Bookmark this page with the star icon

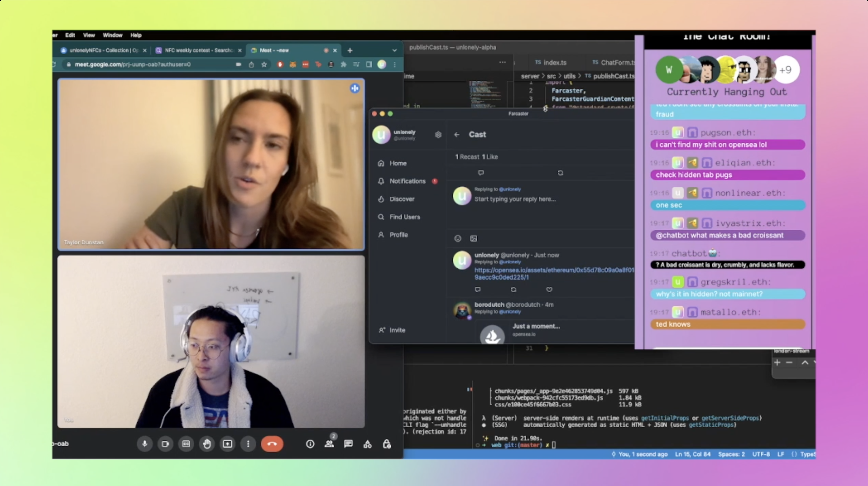click(264, 64)
